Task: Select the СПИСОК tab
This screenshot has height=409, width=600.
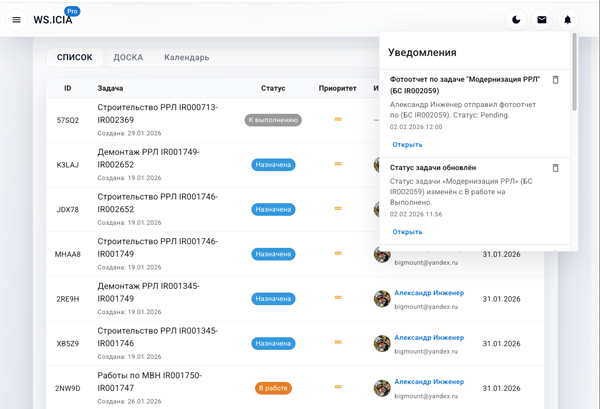Action: 75,58
